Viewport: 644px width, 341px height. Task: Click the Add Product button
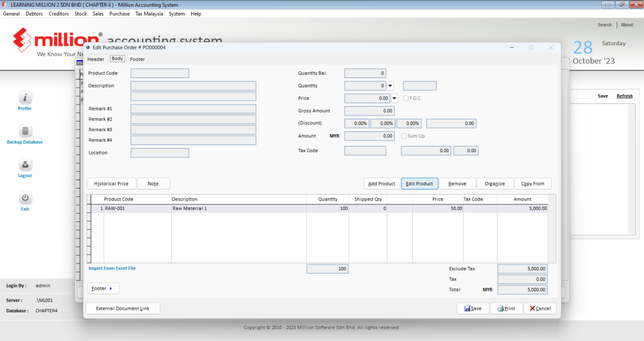pyautogui.click(x=382, y=183)
